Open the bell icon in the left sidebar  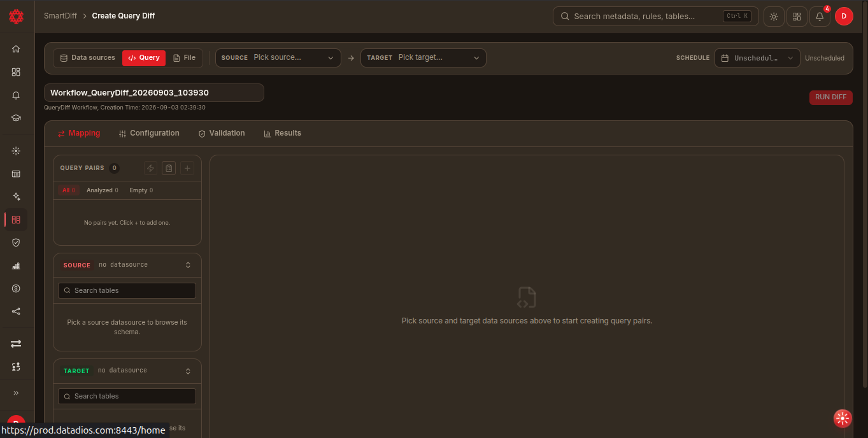(x=16, y=95)
